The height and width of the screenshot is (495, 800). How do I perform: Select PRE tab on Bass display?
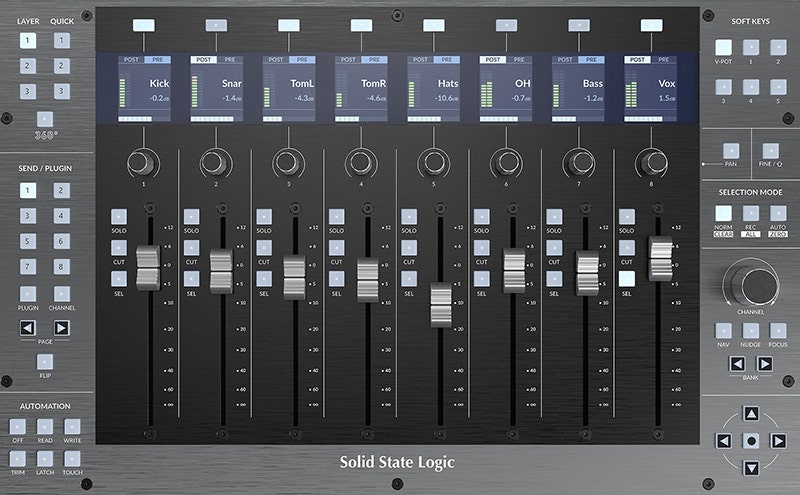point(591,60)
